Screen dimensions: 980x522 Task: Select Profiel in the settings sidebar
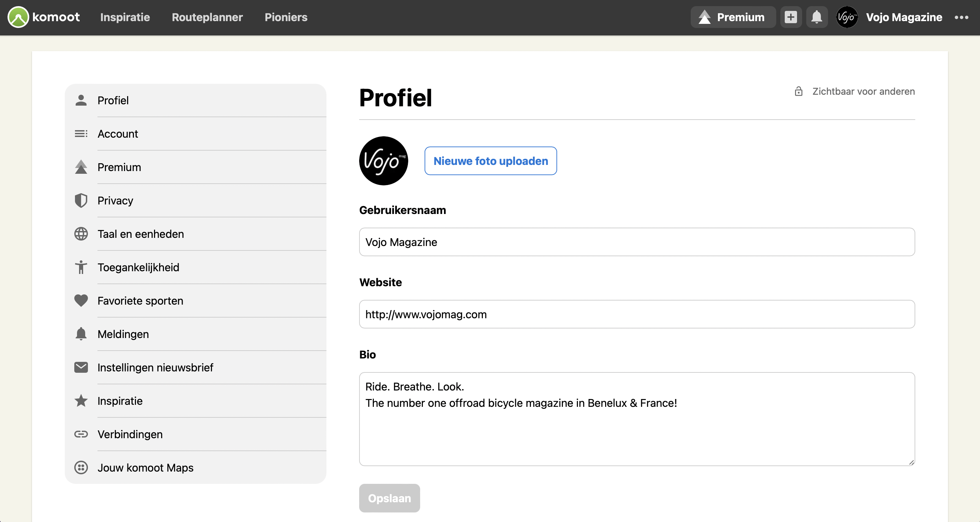click(196, 101)
